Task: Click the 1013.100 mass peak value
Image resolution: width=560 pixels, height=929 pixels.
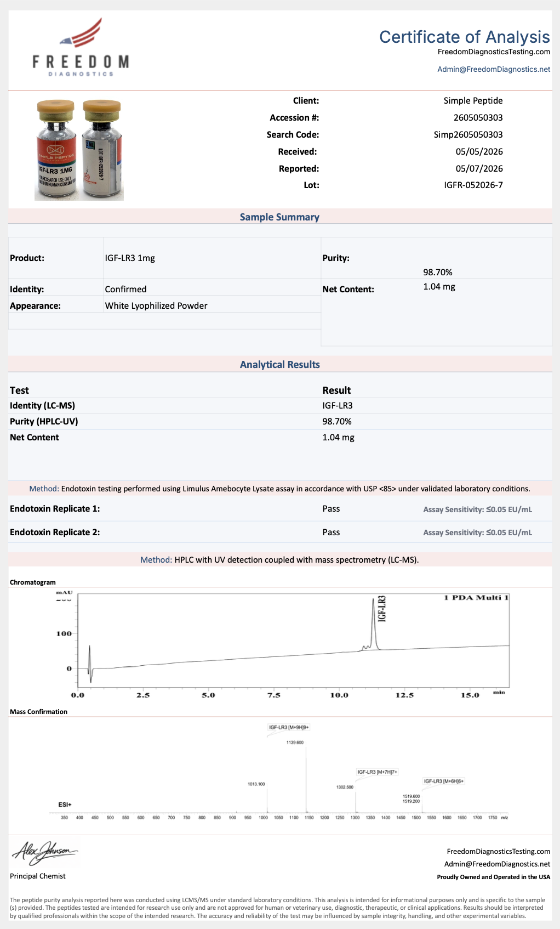Action: point(256,784)
